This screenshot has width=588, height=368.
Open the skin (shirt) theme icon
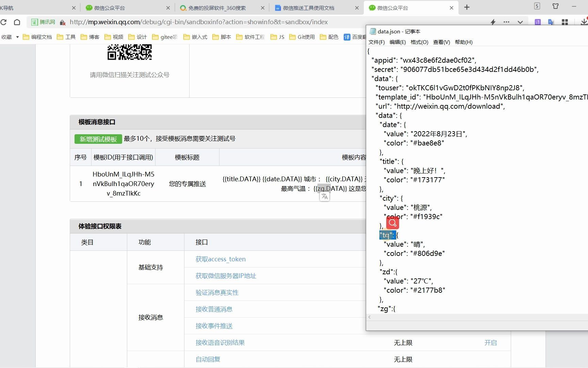[x=556, y=6]
